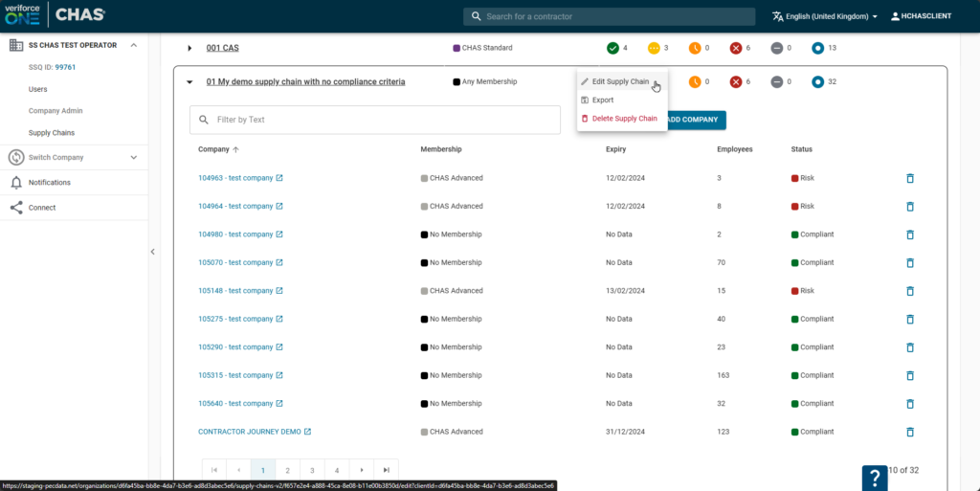Open the 105148 - test company link

tap(235, 290)
